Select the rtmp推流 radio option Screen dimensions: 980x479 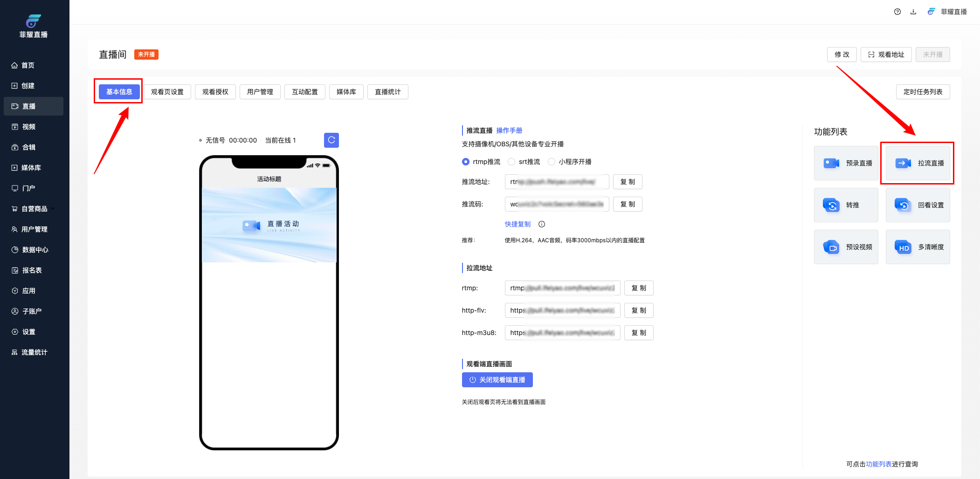(466, 162)
